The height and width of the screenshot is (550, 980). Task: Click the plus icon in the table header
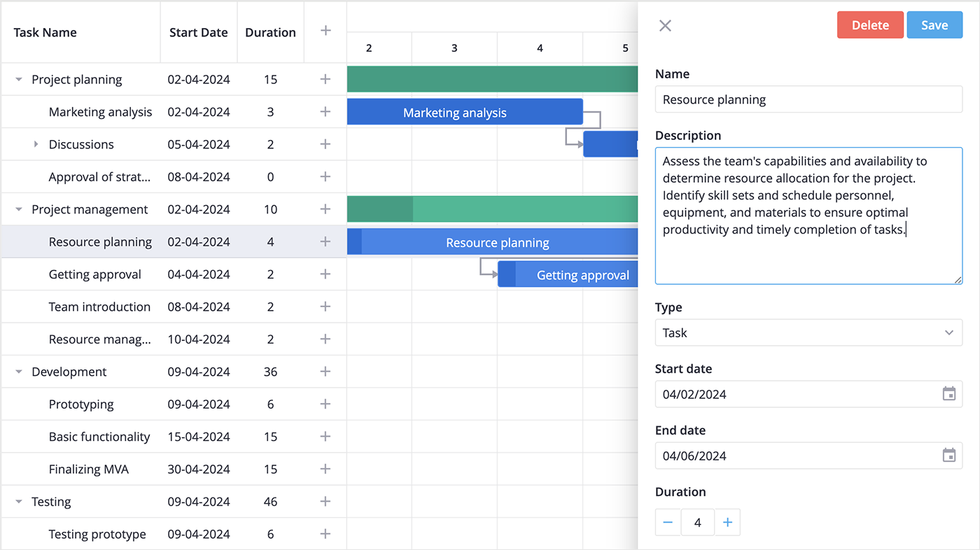tap(325, 30)
